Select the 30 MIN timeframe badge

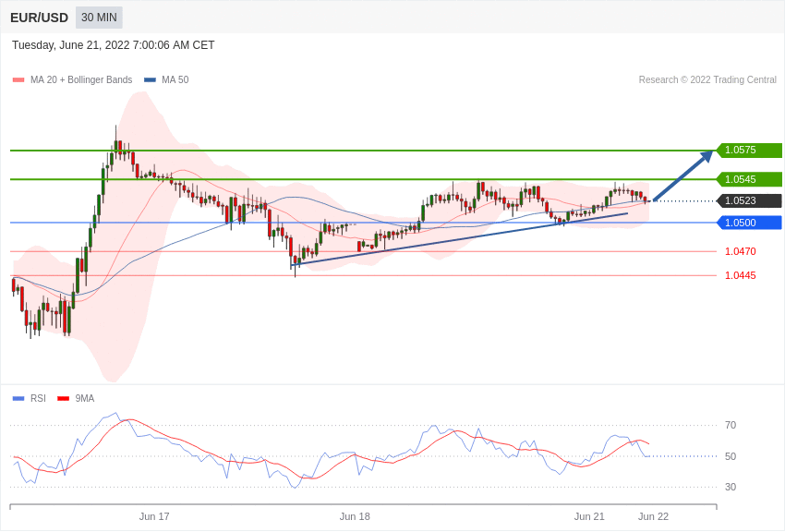(x=99, y=18)
